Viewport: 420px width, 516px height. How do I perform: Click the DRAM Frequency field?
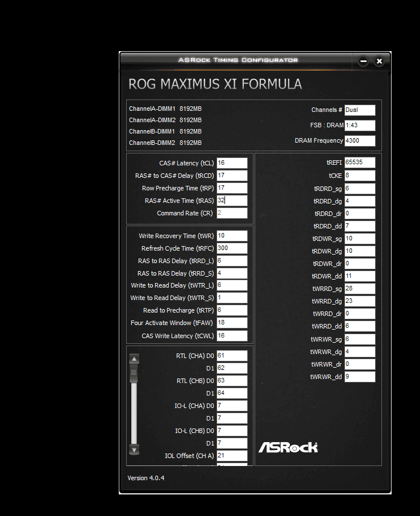[x=360, y=140]
